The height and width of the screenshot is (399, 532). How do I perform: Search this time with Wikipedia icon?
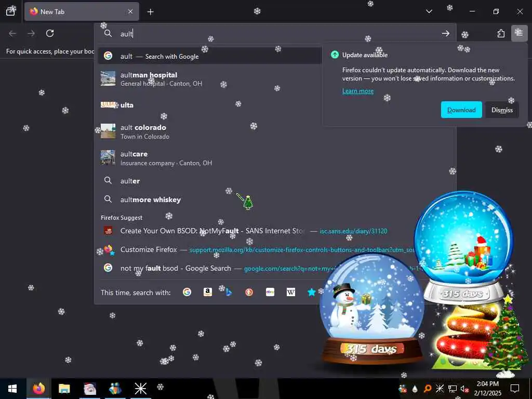pos(291,292)
